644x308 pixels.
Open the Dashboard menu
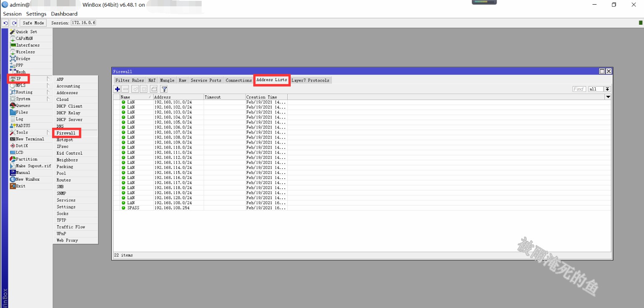(x=64, y=14)
